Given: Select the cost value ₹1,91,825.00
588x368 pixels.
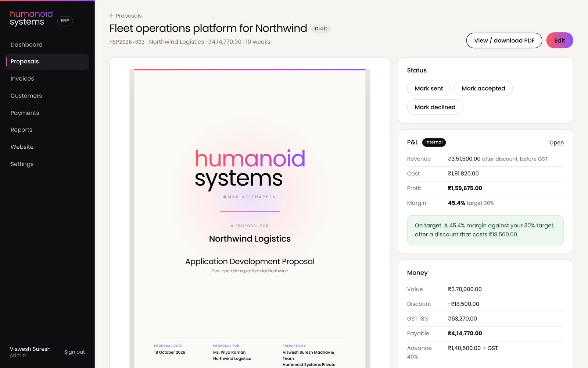Looking at the screenshot, I should [x=463, y=174].
